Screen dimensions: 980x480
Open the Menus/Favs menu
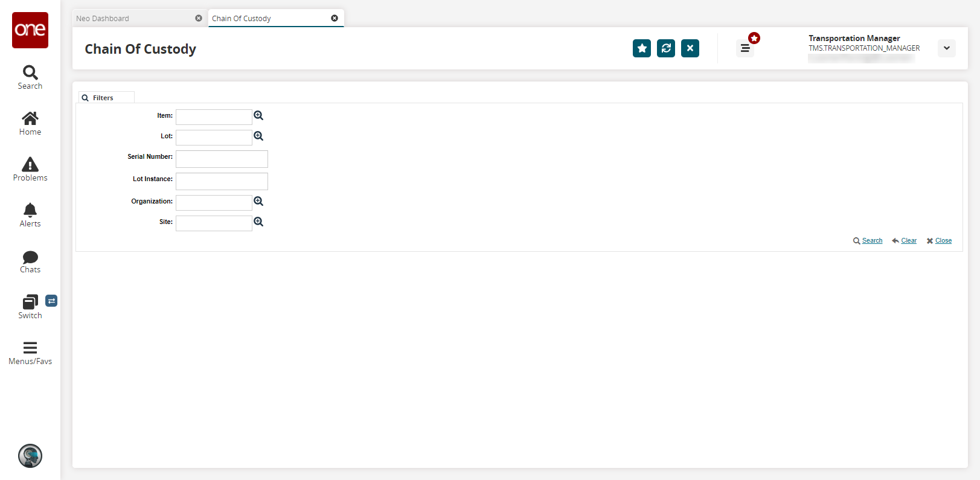click(30, 353)
